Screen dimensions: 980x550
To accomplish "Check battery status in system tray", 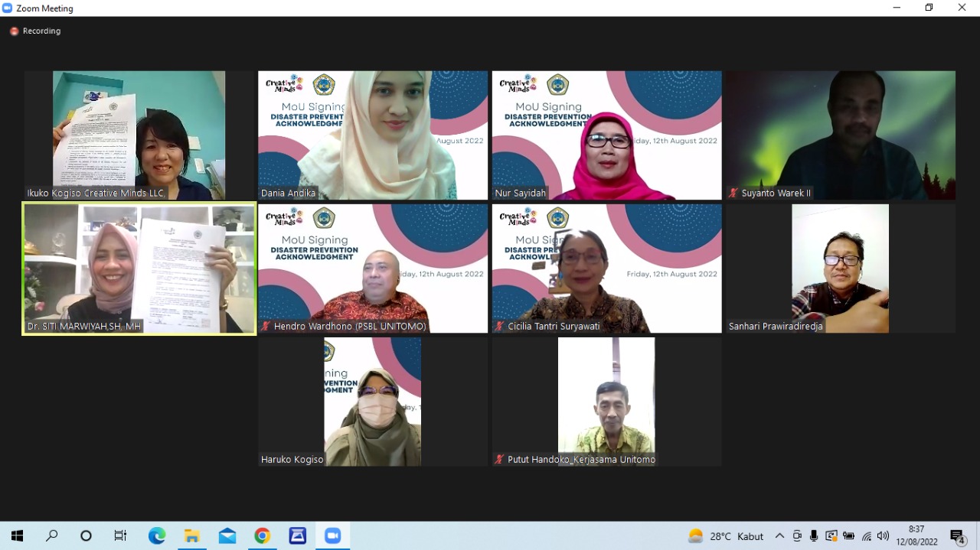I will (x=848, y=536).
